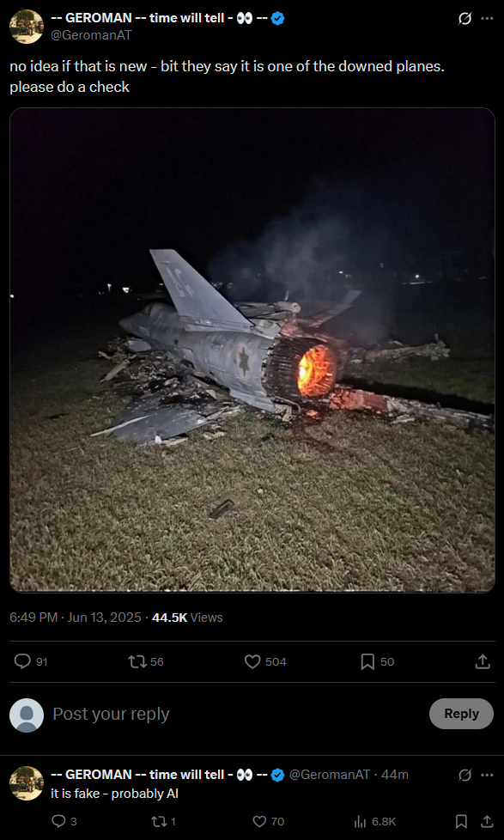Open Grok explain icon on main post
Screen dimensions: 504x840
click(x=465, y=19)
